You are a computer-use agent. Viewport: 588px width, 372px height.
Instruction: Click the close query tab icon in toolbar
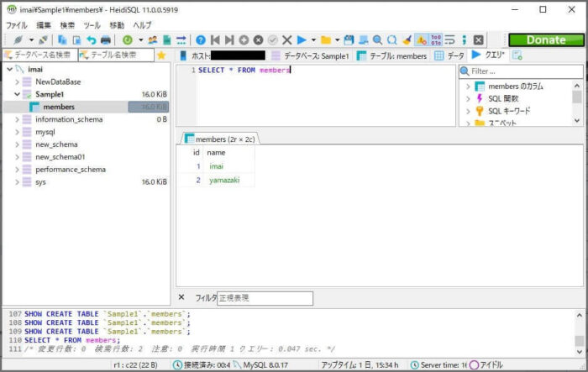point(479,40)
